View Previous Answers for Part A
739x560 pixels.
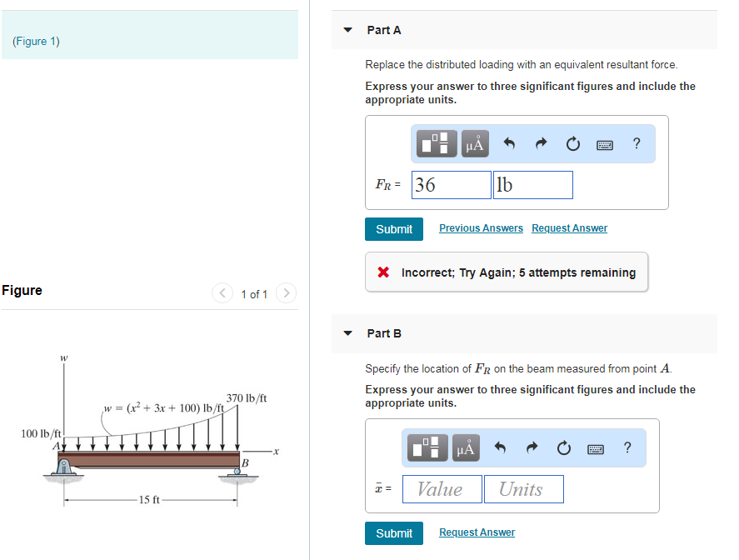click(x=481, y=227)
